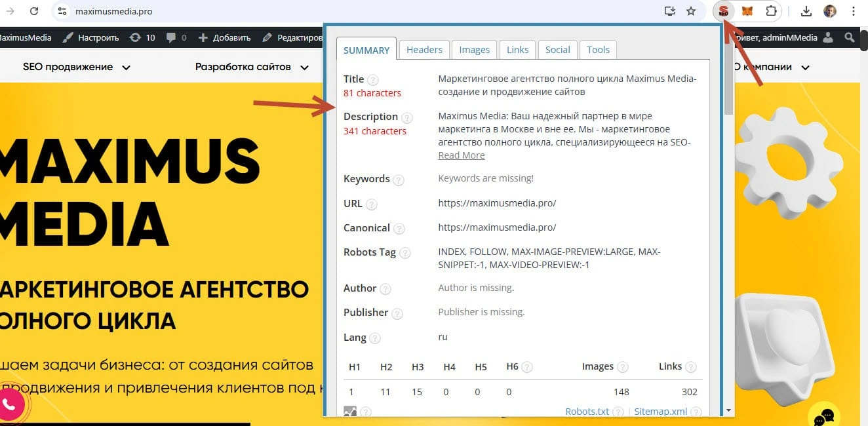Click the help icon next to Links count

pos(691,367)
